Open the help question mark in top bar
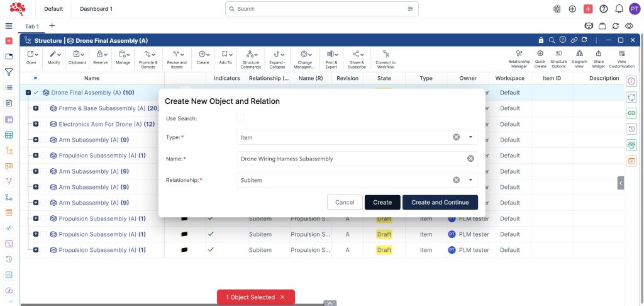Screen dimensions: 644x306 click(603, 9)
